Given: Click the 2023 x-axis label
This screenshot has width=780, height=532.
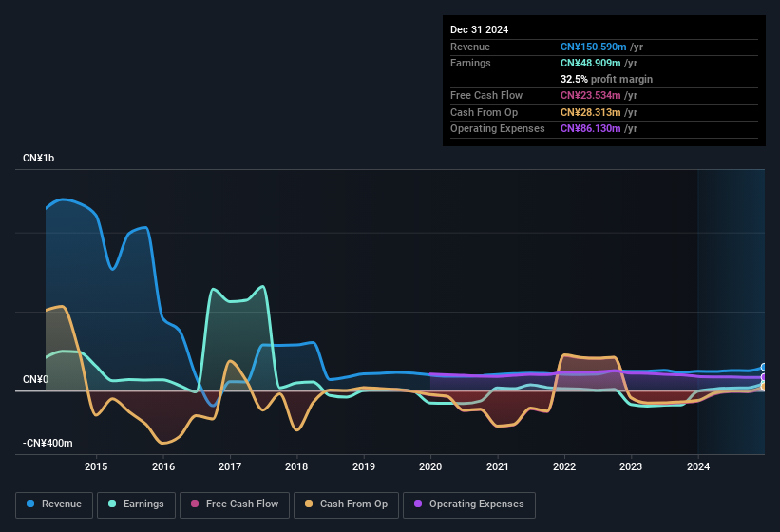Looking at the screenshot, I should click(x=631, y=466).
